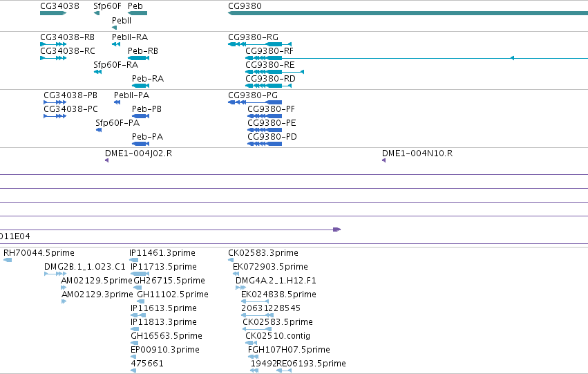588x374 pixels.
Task: Click the CG34038 gene label
Action: (x=59, y=6)
